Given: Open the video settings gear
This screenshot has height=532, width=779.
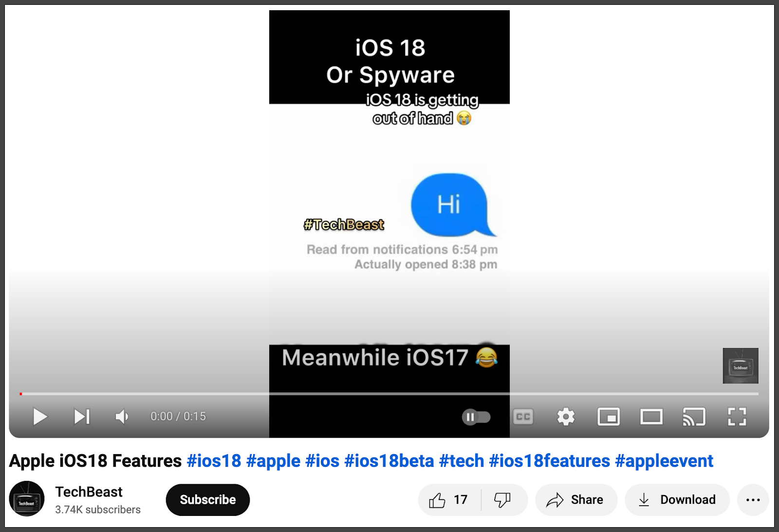Looking at the screenshot, I should pos(566,417).
